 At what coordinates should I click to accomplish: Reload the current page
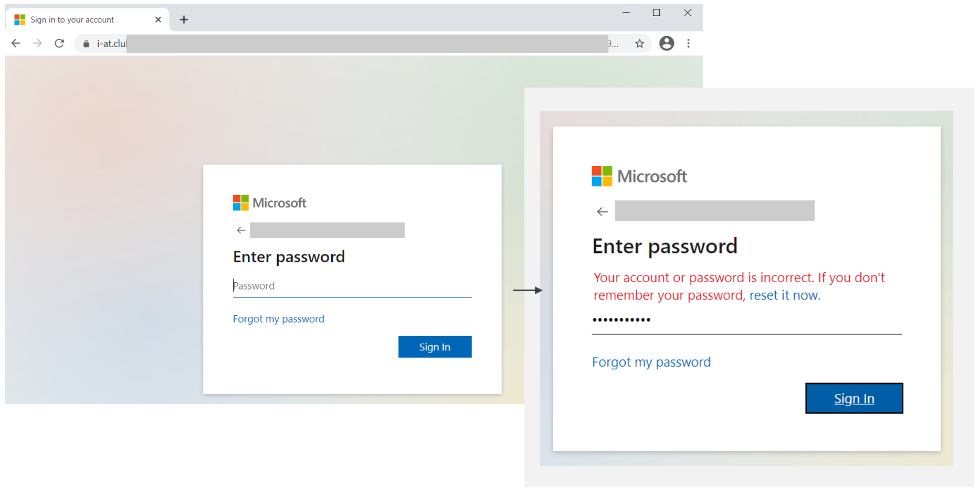tap(59, 43)
